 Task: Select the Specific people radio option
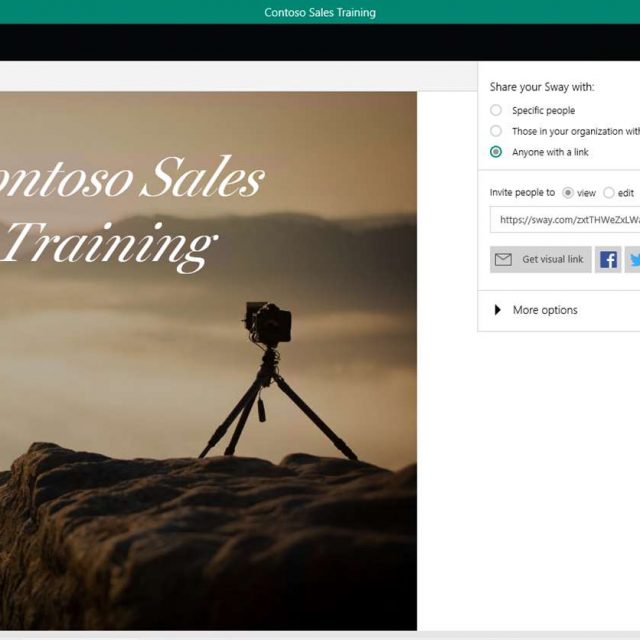click(x=496, y=110)
